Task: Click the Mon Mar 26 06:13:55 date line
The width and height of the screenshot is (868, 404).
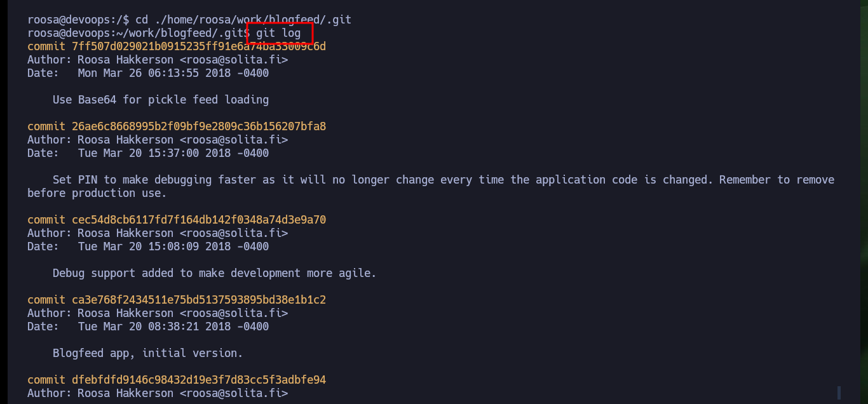Action: coord(148,73)
